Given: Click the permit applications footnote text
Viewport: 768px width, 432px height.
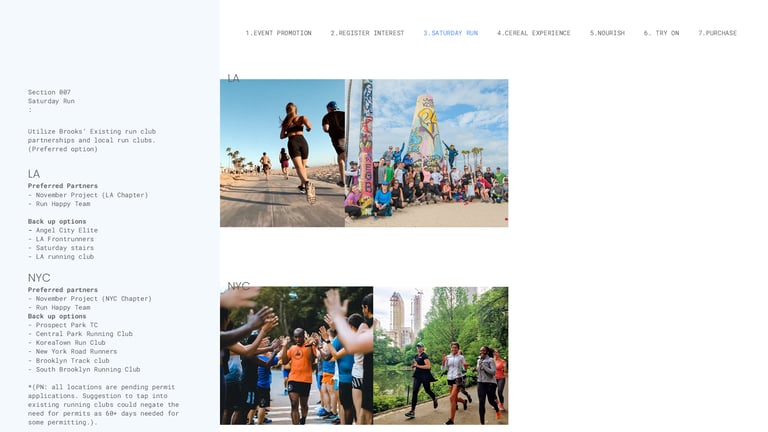Looking at the screenshot, I should coord(103,405).
